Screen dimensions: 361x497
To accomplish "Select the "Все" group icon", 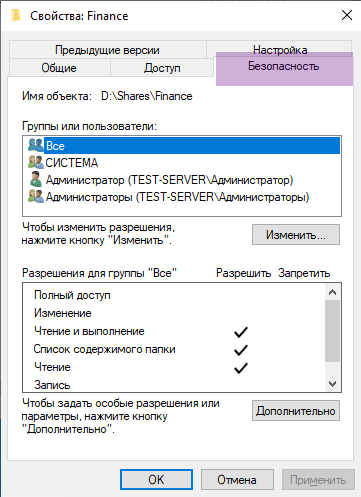I will click(x=36, y=145).
